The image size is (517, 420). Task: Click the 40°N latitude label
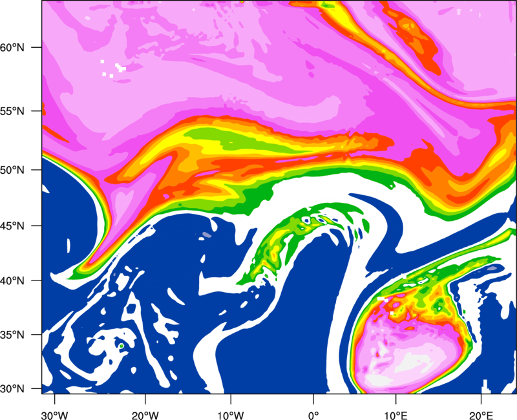(x=12, y=281)
